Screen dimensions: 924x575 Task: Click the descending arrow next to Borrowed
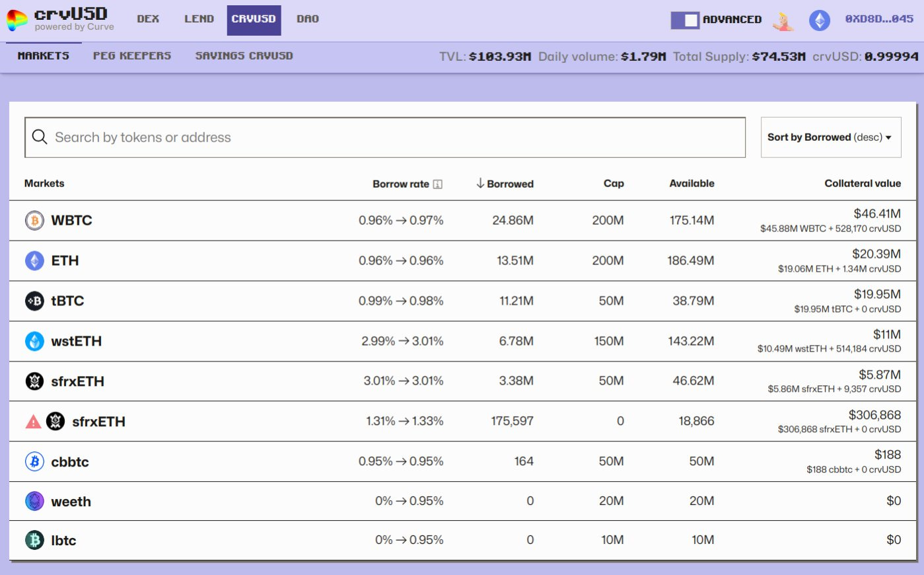point(480,183)
